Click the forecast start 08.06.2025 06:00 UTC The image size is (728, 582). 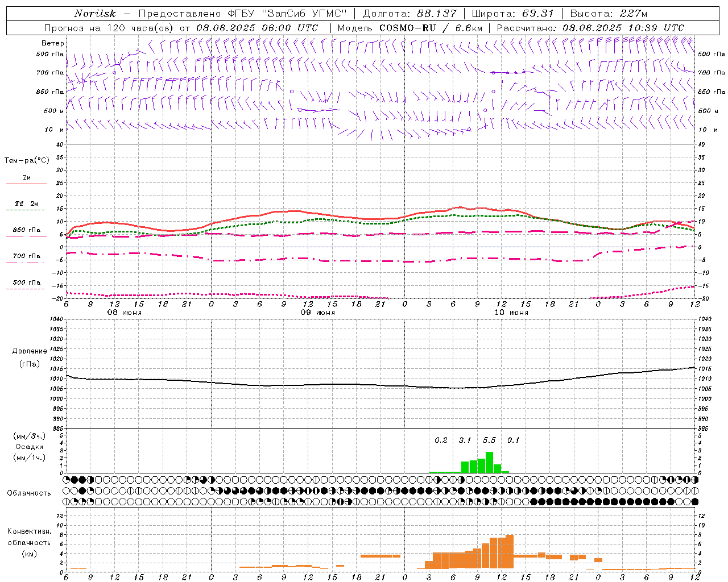tap(257, 28)
